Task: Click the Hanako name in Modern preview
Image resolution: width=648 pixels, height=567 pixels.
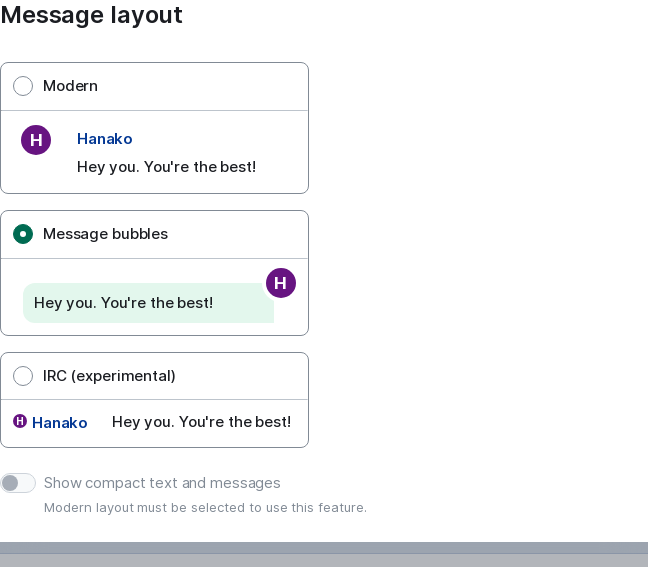Action: coord(105,139)
